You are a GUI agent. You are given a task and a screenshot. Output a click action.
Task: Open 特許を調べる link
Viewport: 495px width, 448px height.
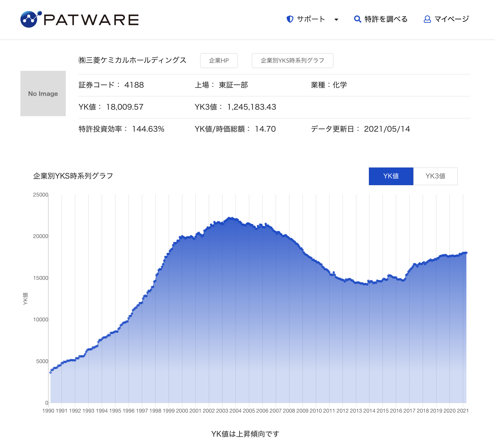pos(386,19)
